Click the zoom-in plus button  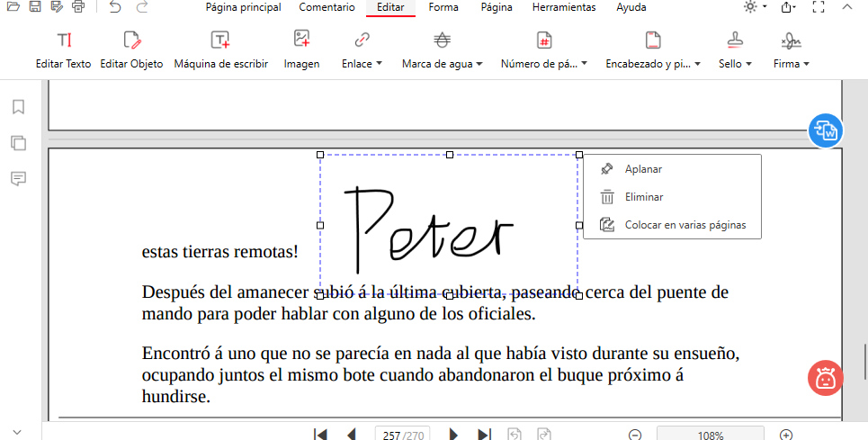coord(786,436)
